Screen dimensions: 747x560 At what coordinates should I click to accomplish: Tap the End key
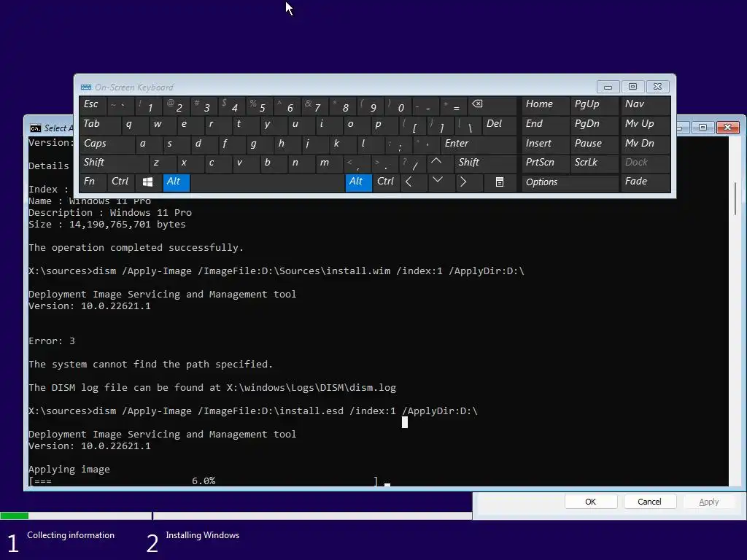point(546,125)
